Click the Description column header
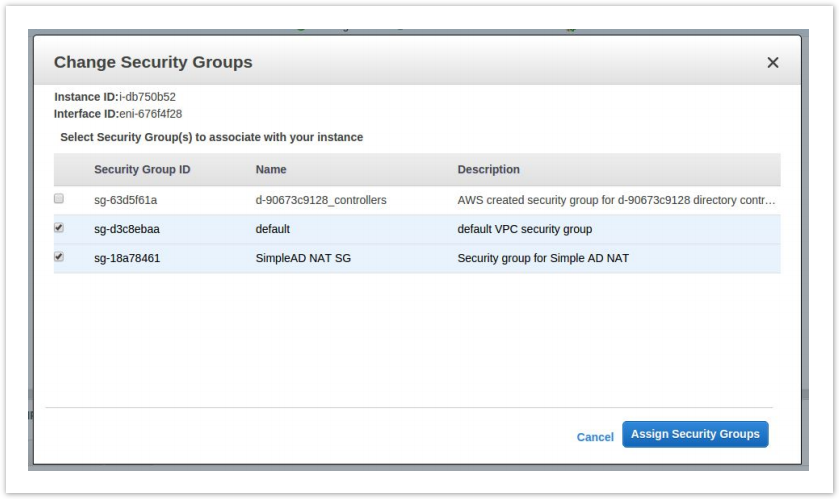Viewport: 839px width, 499px height. pyautogui.click(x=488, y=170)
